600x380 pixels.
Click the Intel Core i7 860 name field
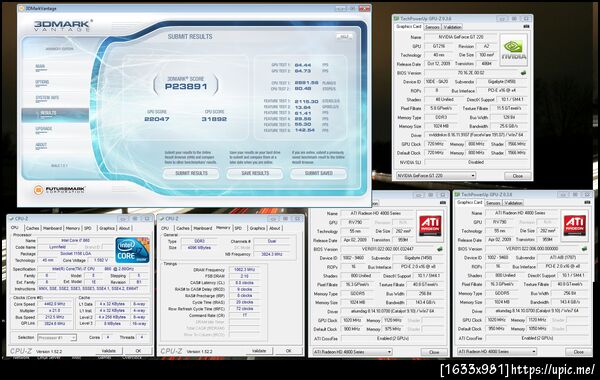(75, 241)
